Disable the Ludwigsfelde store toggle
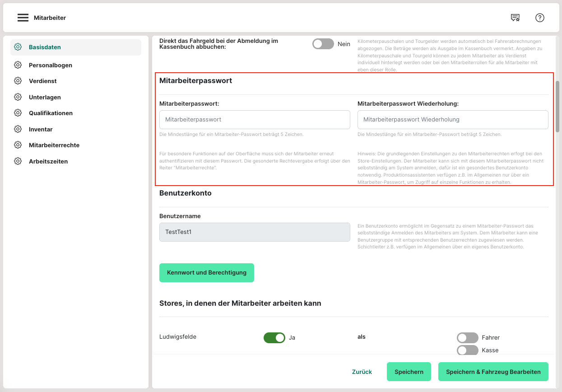This screenshot has height=392, width=562. pyautogui.click(x=274, y=337)
